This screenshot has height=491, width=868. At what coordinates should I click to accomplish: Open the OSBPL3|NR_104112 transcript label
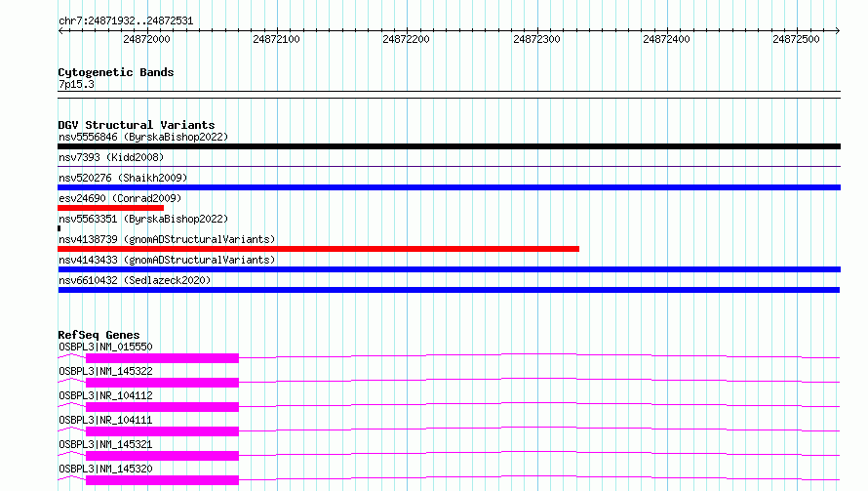[105, 395]
